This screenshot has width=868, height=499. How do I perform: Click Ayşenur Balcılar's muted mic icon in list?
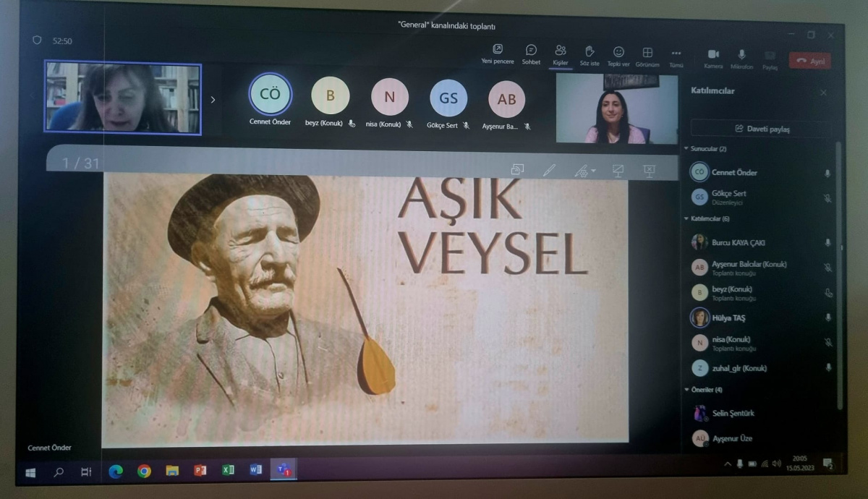(x=827, y=268)
